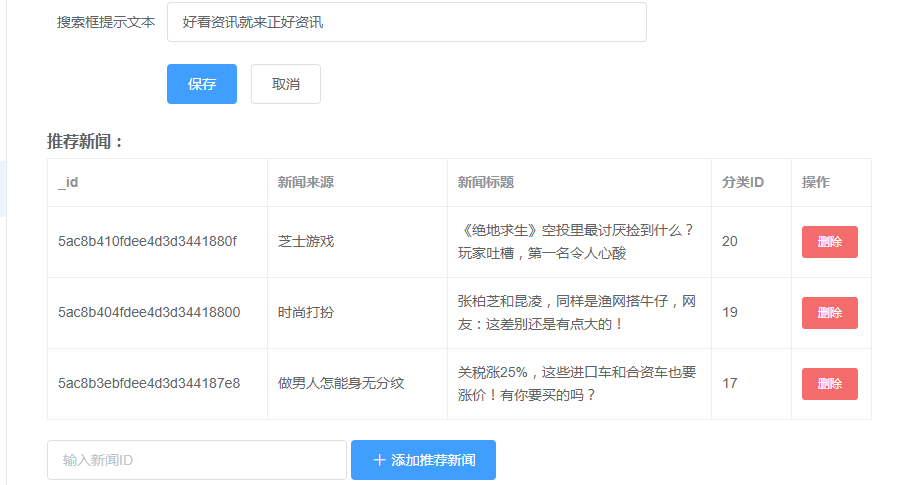900x485 pixels.
Task: Select id 5ac8b410fdee4d3d3441880f cell
Action: click(x=157, y=242)
